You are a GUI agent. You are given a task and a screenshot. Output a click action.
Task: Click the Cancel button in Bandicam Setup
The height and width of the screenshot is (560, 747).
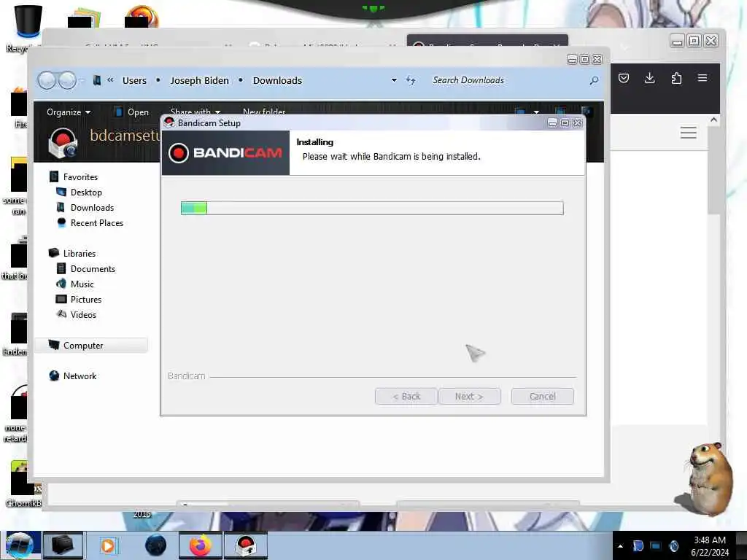click(x=542, y=396)
